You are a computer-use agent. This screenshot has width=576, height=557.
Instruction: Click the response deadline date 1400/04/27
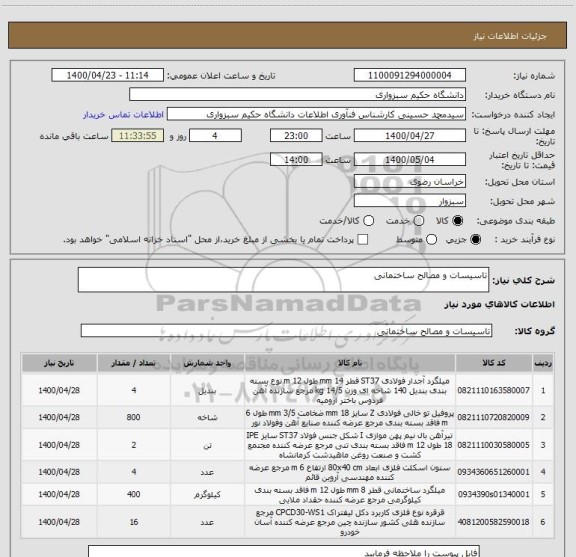click(x=410, y=136)
